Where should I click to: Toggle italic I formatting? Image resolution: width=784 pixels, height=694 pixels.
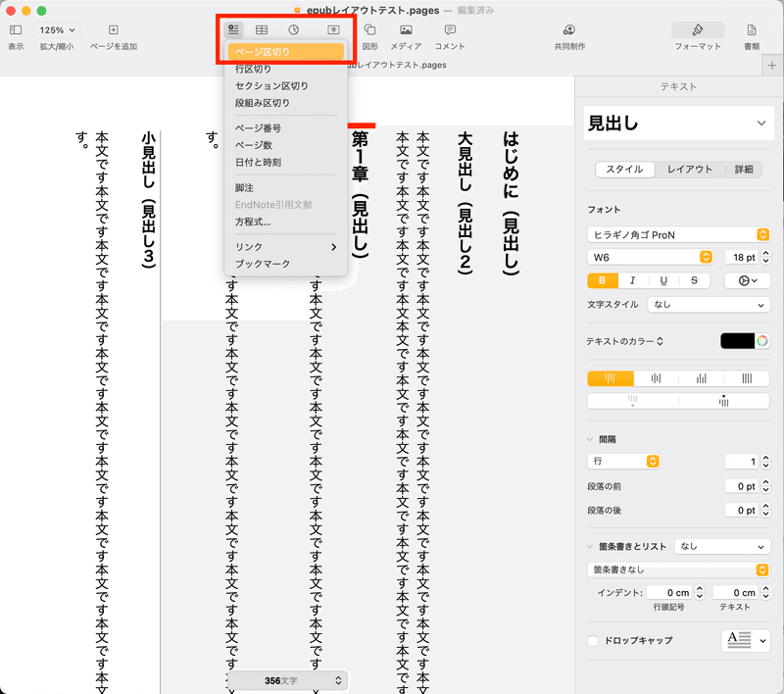click(x=632, y=280)
